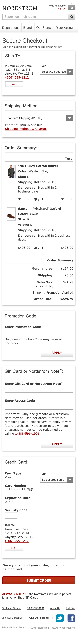
Task: Collapse the Gift Card section
Action: [x=71, y=371]
